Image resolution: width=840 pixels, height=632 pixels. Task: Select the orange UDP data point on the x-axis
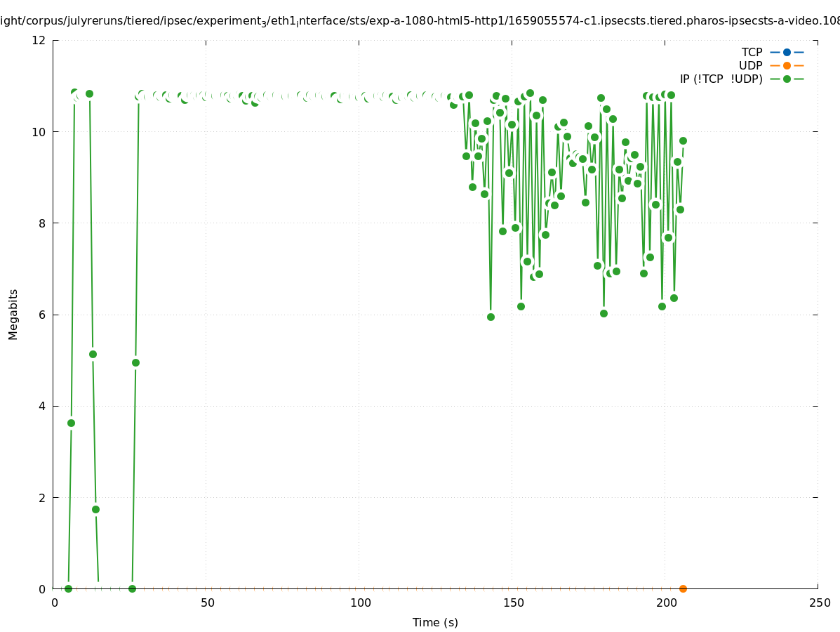point(683,588)
